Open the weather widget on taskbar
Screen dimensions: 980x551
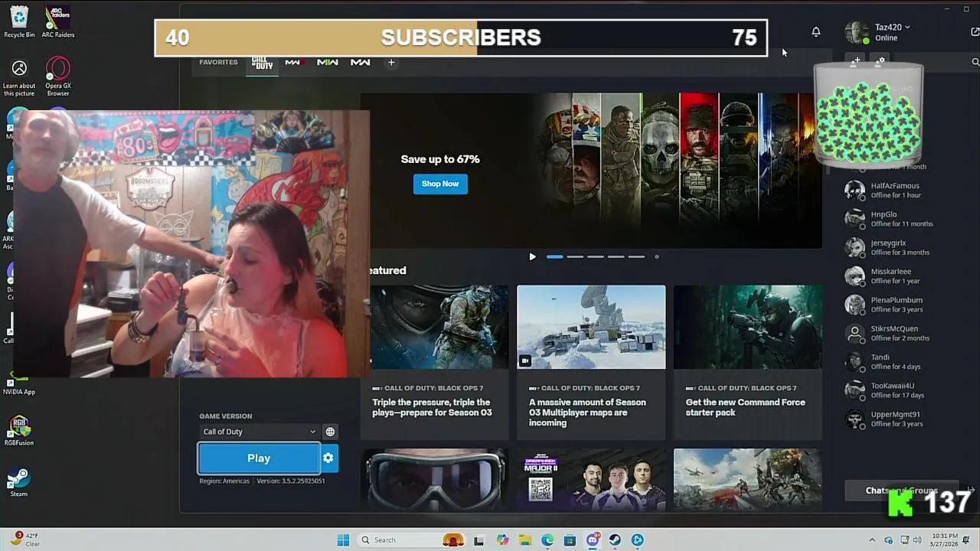point(25,540)
